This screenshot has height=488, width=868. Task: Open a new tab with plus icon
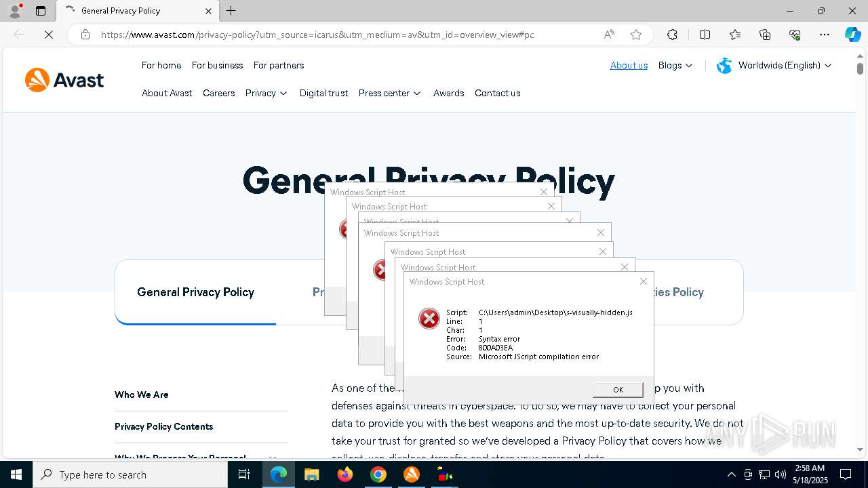[231, 10]
